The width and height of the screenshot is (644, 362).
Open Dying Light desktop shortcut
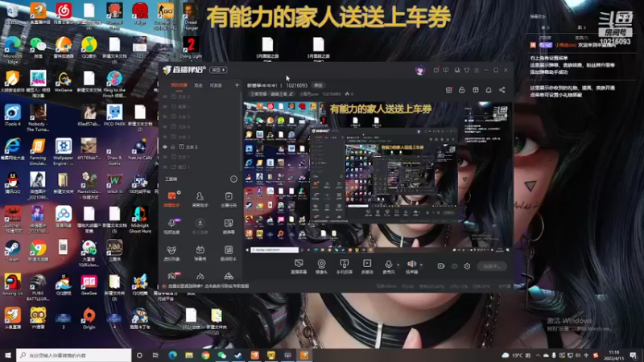click(x=191, y=47)
